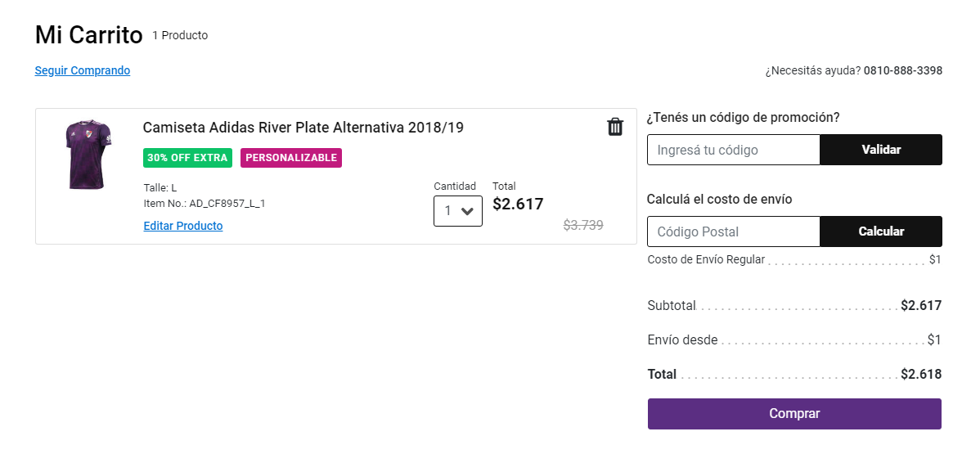Click the purple Comprar button
Image resolution: width=980 pixels, height=463 pixels.
(x=794, y=414)
